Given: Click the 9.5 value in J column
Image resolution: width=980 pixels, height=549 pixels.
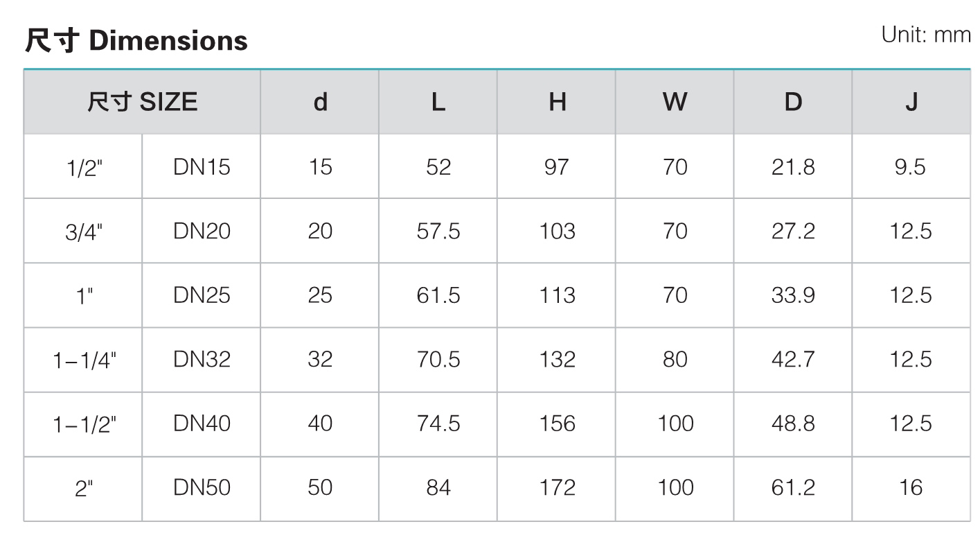Looking at the screenshot, I should pos(911,166).
